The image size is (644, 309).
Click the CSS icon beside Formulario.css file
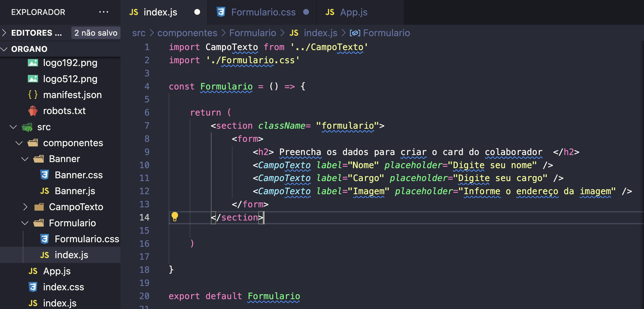click(x=45, y=239)
